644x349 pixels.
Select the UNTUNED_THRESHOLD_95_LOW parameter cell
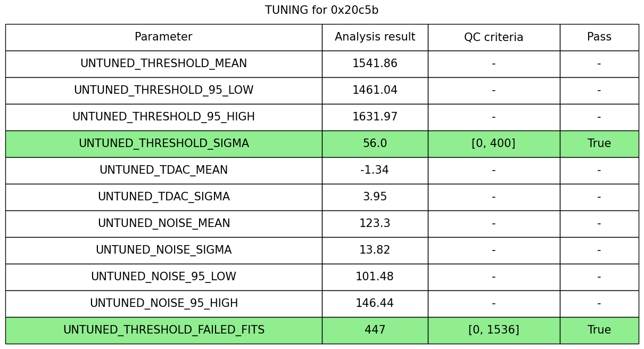(163, 91)
